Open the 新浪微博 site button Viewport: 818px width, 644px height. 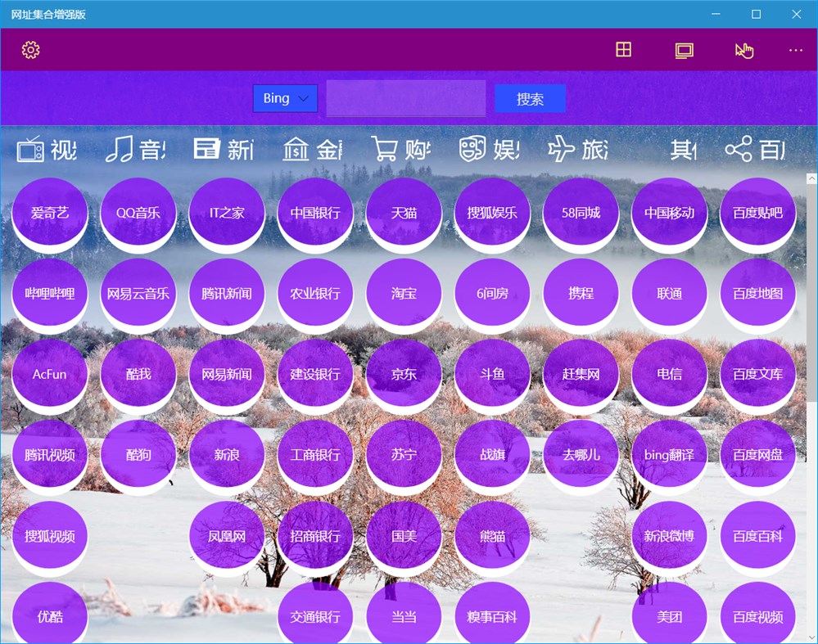coord(669,537)
